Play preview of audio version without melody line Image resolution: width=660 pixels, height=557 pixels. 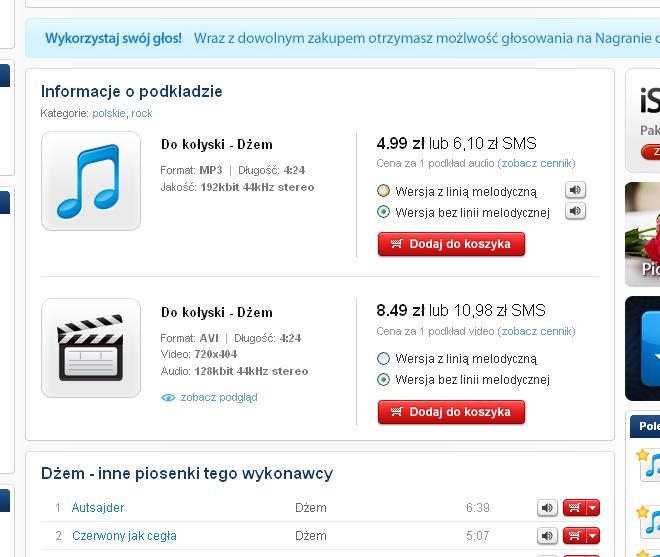coord(575,211)
